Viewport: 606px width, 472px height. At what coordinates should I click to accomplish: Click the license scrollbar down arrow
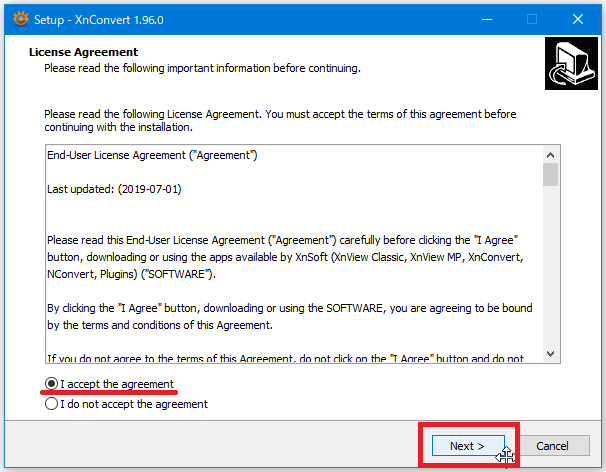click(x=550, y=353)
